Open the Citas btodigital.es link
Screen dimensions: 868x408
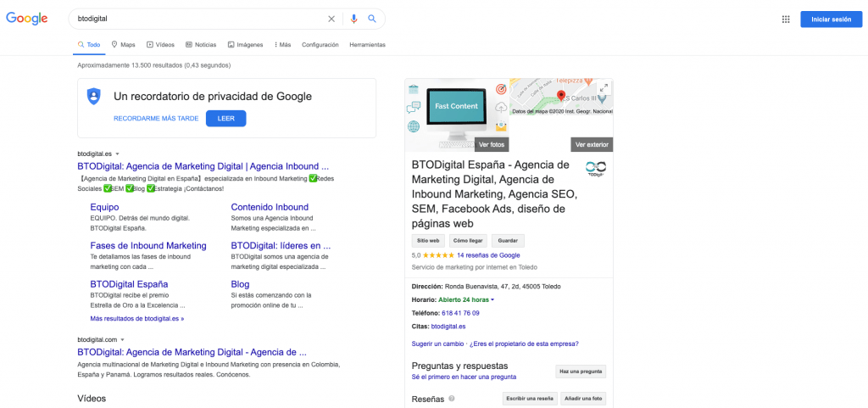click(x=448, y=327)
